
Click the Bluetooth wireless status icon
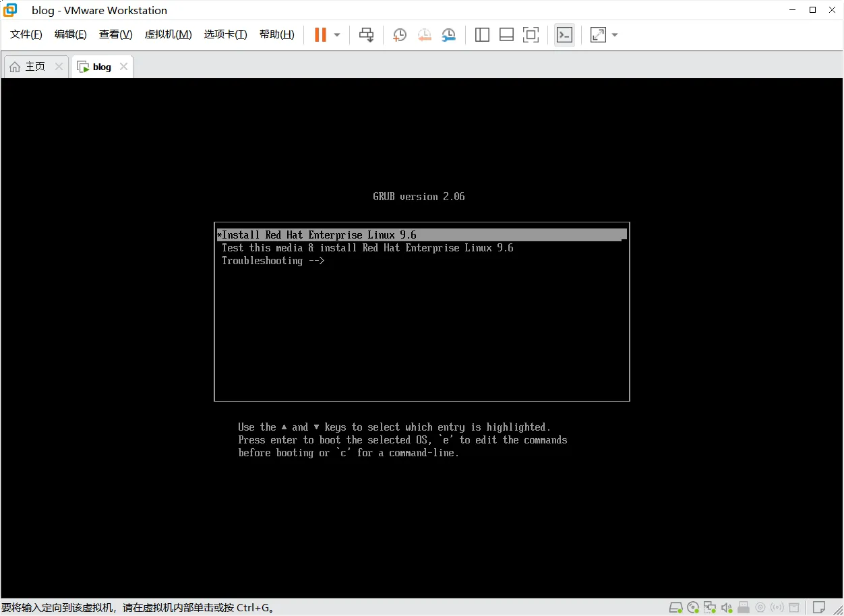tap(777, 608)
